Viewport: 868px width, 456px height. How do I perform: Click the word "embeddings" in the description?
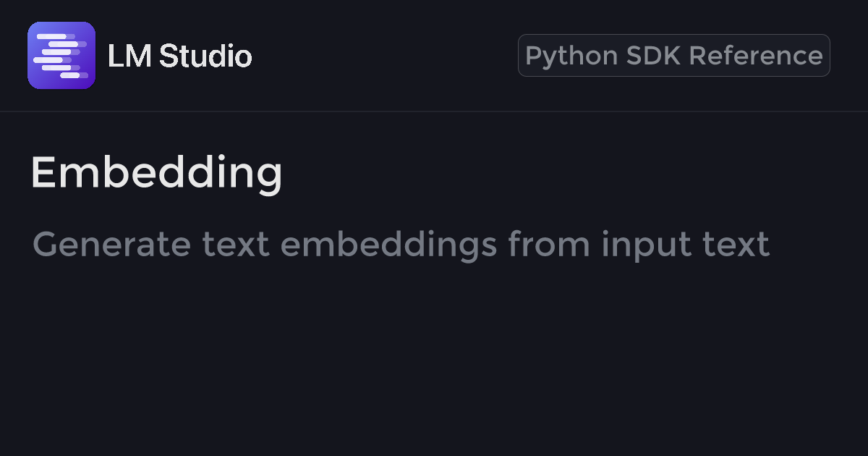[389, 245]
